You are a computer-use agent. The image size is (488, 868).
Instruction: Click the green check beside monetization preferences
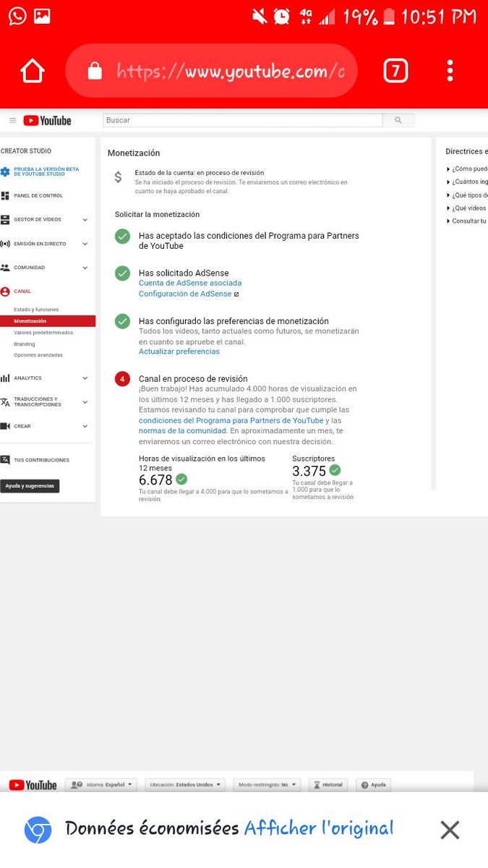(x=123, y=321)
